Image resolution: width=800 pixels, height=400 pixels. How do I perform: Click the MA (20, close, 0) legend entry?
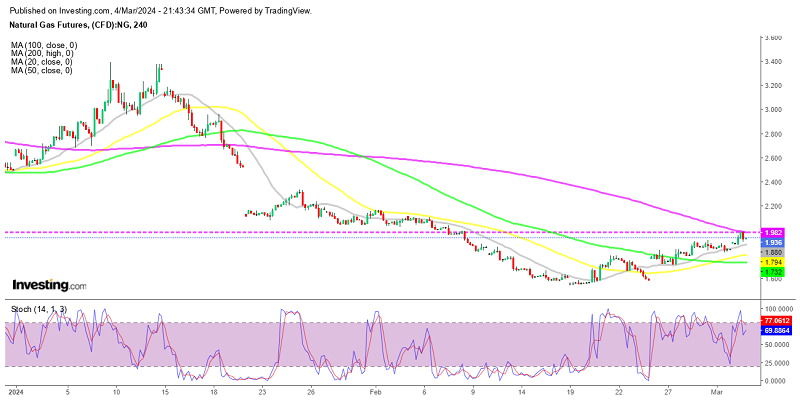[x=41, y=63]
